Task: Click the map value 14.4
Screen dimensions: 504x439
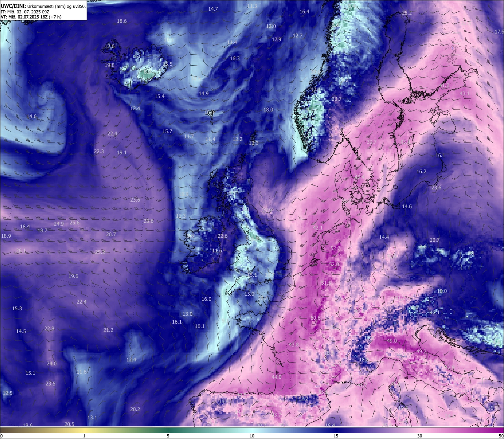Action: [384, 237]
